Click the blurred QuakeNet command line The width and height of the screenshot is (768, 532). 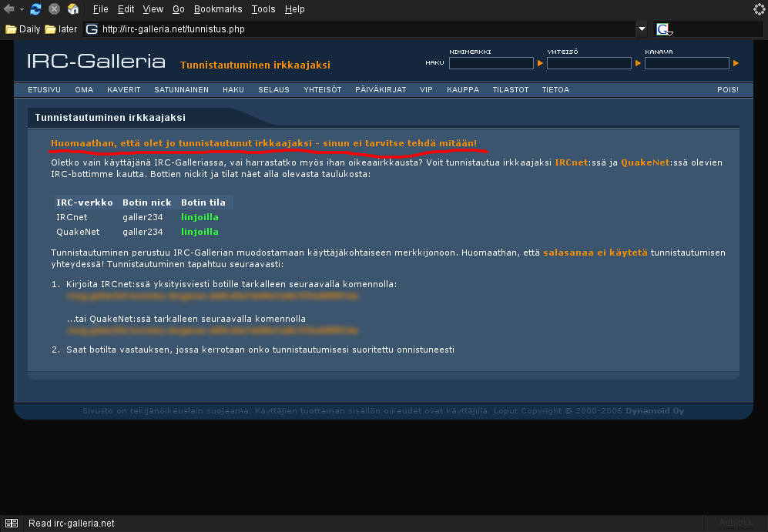[213, 331]
